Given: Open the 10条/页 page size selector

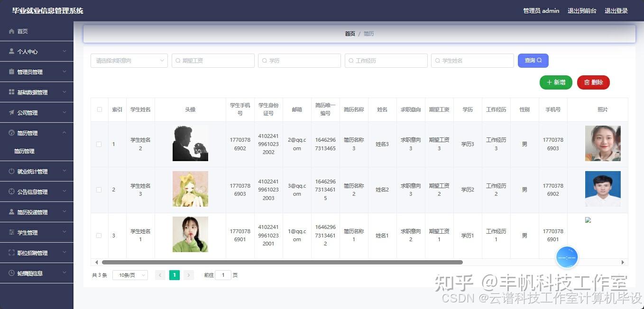Looking at the screenshot, I should coord(129,275).
